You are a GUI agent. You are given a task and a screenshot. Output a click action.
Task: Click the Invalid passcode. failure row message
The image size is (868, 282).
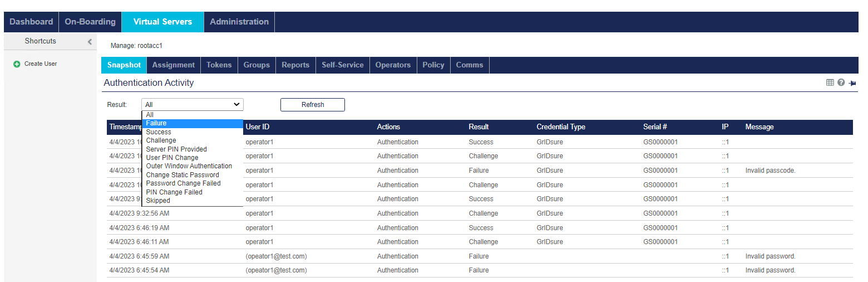point(770,171)
